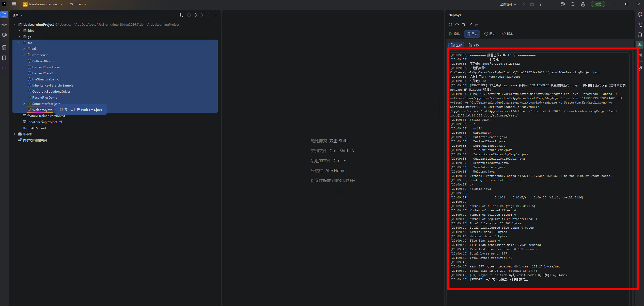Click the export log icon in DeployX

click(470, 25)
